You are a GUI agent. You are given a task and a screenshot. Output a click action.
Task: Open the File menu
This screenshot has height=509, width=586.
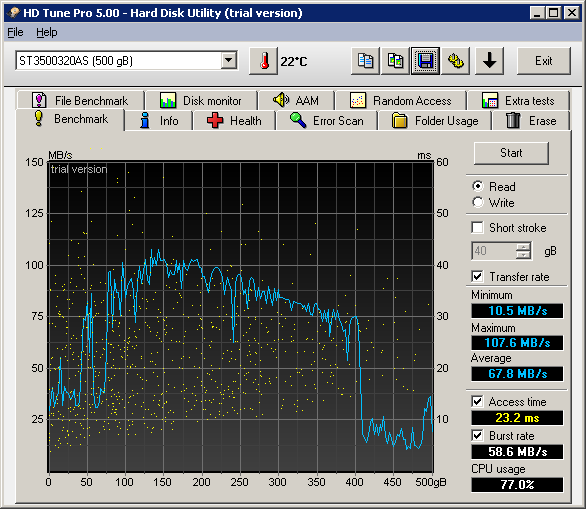click(15, 33)
